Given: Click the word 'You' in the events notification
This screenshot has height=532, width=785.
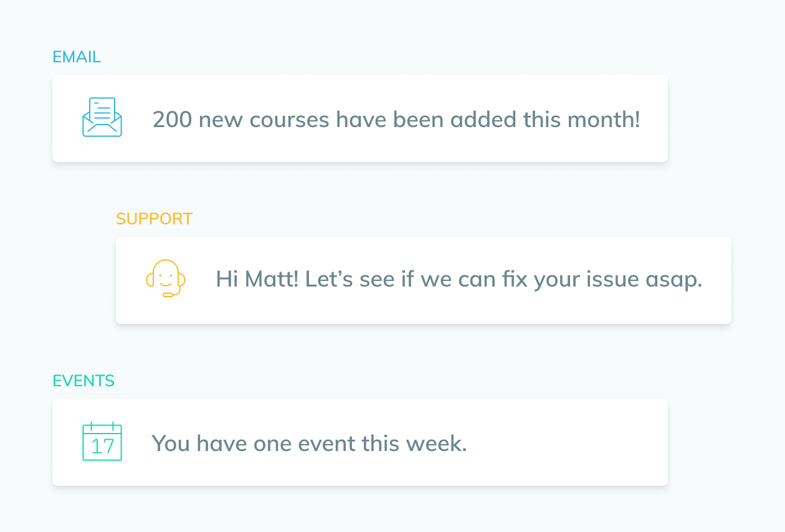Looking at the screenshot, I should point(171,444).
